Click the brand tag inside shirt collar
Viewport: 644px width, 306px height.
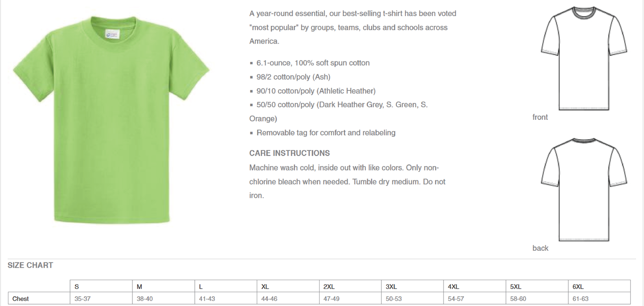[111, 34]
